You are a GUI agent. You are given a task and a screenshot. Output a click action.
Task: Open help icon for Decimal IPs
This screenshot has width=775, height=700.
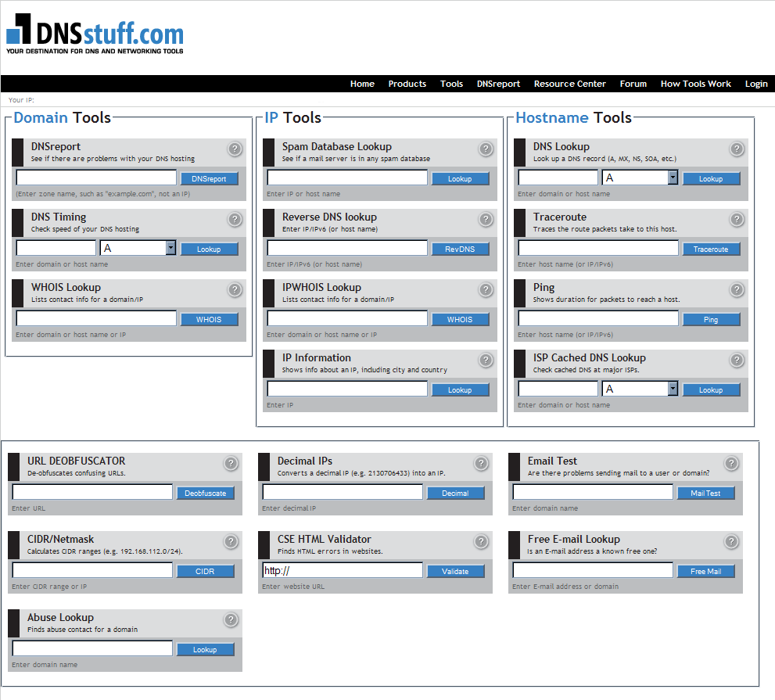coord(481,463)
